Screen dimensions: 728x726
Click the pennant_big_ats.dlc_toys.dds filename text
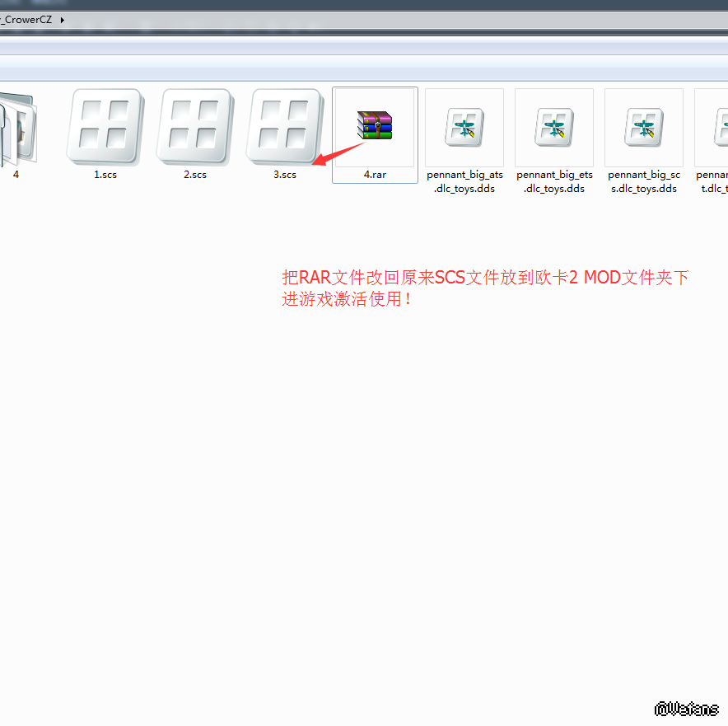[464, 181]
